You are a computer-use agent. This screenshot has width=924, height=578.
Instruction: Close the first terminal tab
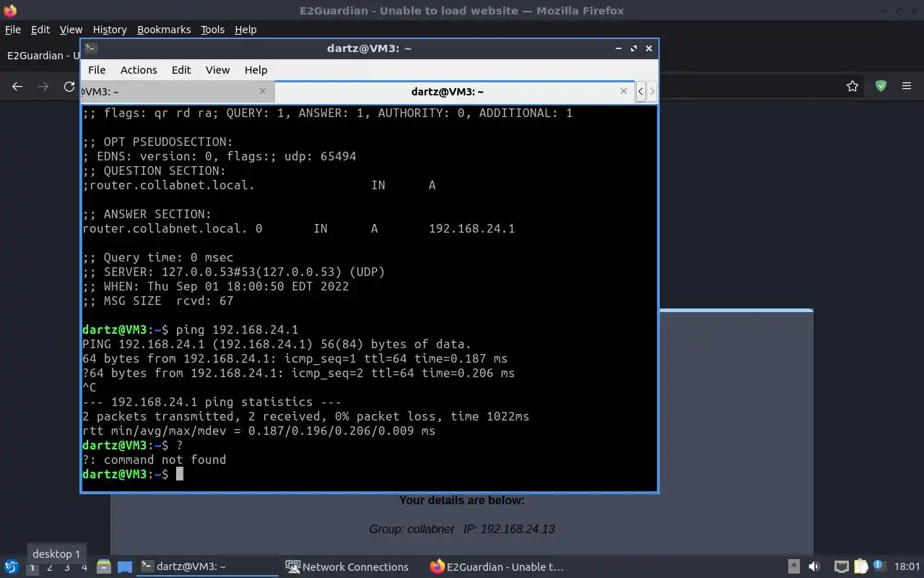coord(263,91)
